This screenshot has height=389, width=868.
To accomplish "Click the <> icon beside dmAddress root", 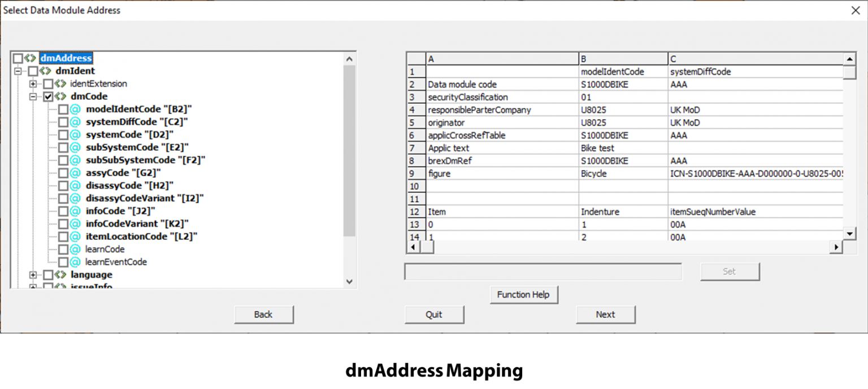I will click(x=30, y=58).
